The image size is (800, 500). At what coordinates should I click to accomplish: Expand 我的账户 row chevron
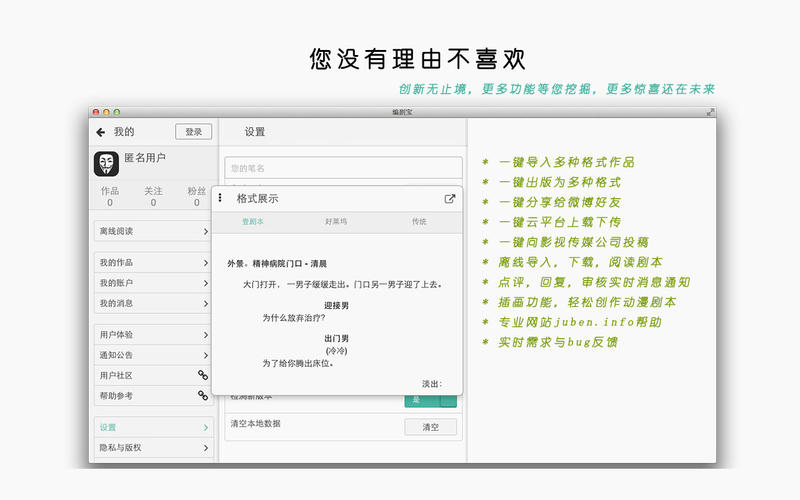pyautogui.click(x=206, y=283)
